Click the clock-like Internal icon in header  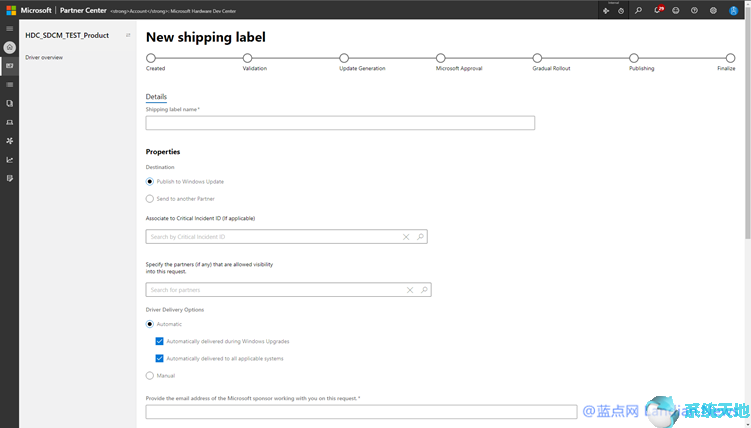621,11
